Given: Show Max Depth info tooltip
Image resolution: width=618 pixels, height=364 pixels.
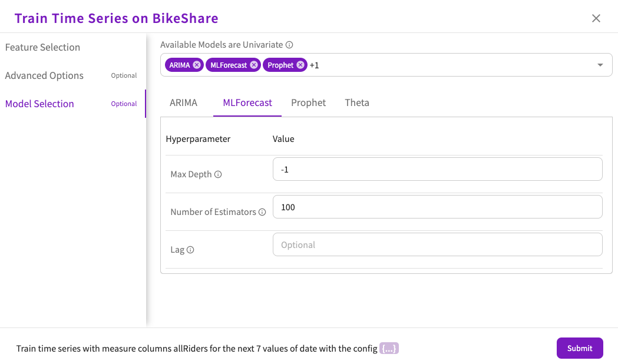Looking at the screenshot, I should (218, 174).
